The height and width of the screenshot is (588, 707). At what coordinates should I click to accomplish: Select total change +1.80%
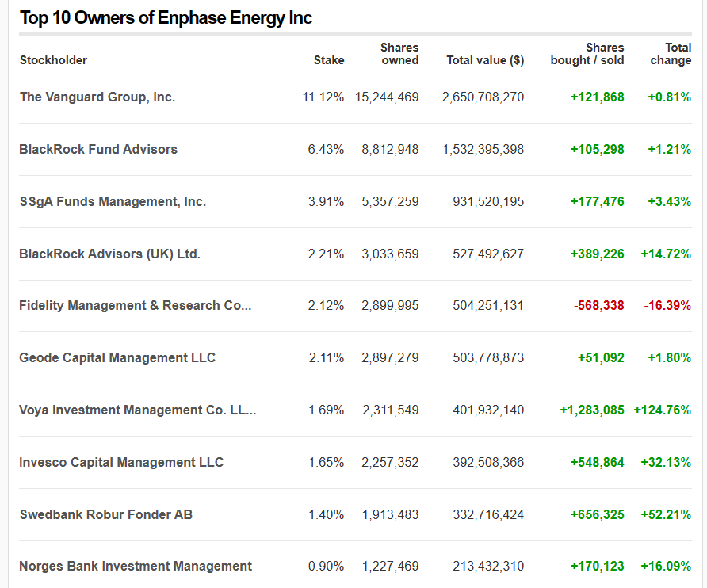pos(670,357)
